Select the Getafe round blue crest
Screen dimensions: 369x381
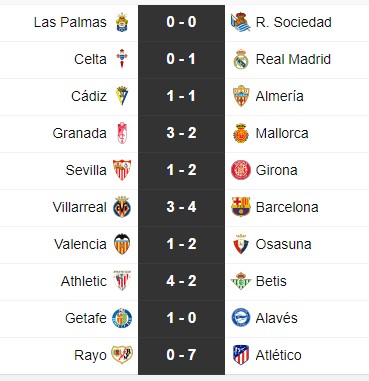coord(122,318)
